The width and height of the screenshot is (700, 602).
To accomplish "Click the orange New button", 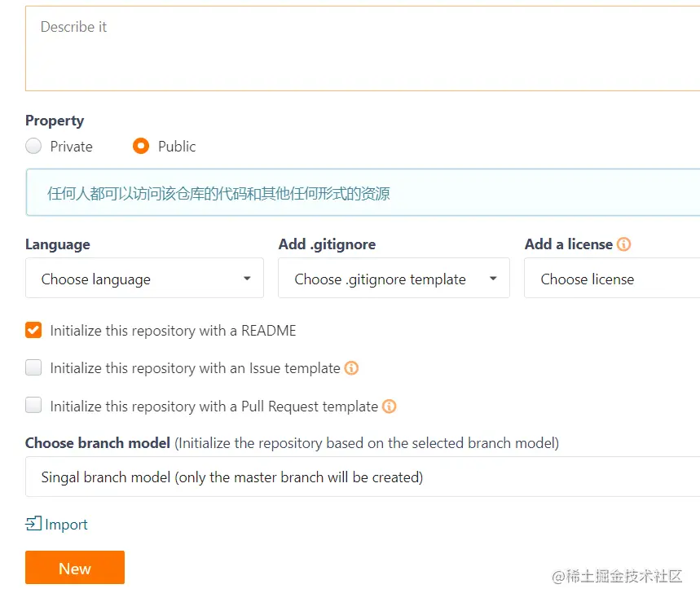I will coord(75,567).
